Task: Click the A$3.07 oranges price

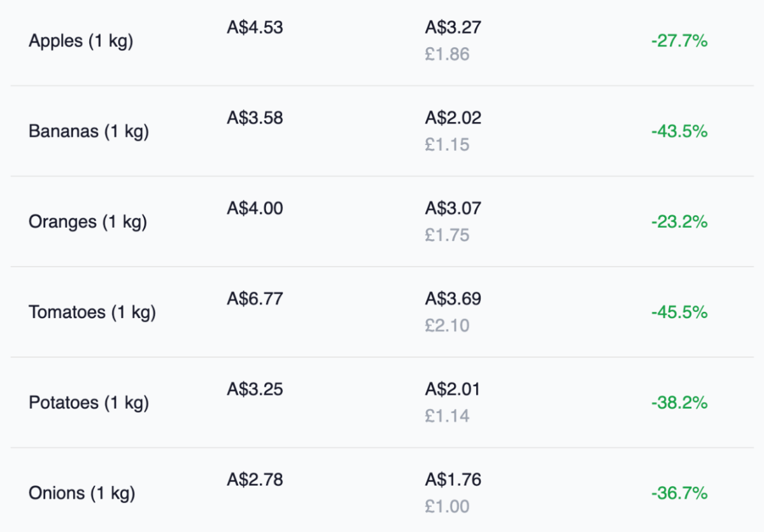Action: pos(453,208)
